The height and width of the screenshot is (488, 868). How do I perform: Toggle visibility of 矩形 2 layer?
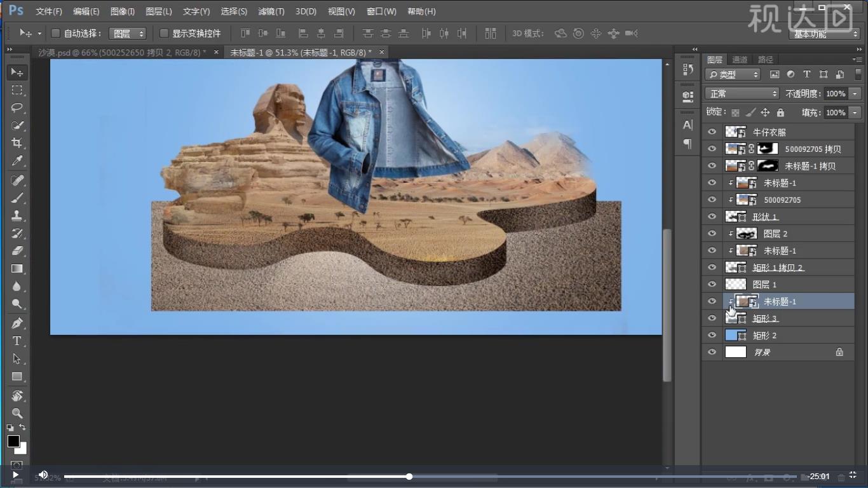pyautogui.click(x=712, y=335)
